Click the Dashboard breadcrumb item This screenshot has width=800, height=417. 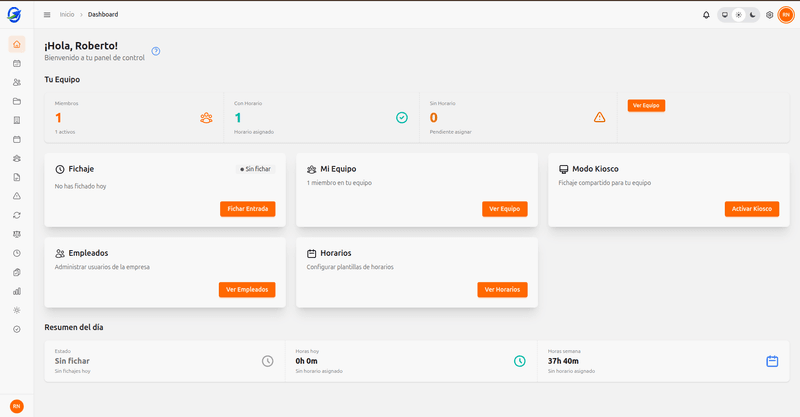102,15
